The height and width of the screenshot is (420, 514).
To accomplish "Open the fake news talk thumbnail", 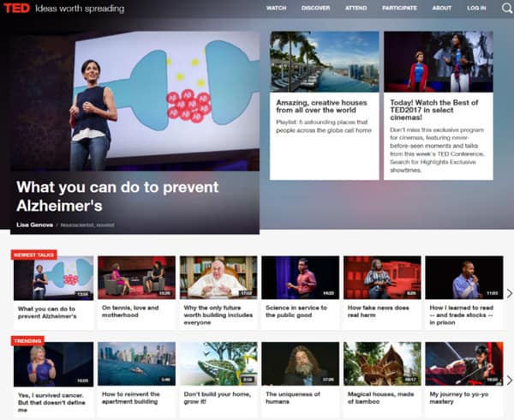I will point(382,278).
